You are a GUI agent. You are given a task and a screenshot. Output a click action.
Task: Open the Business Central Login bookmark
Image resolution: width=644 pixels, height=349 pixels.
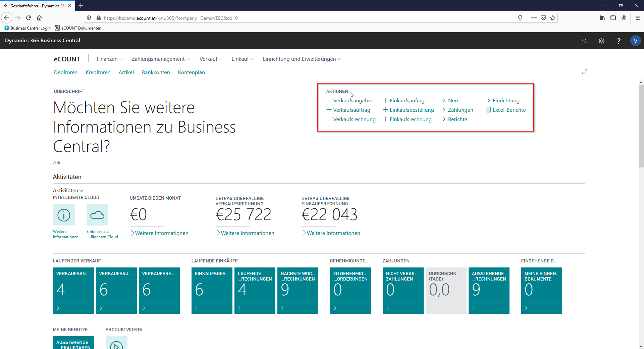point(28,28)
